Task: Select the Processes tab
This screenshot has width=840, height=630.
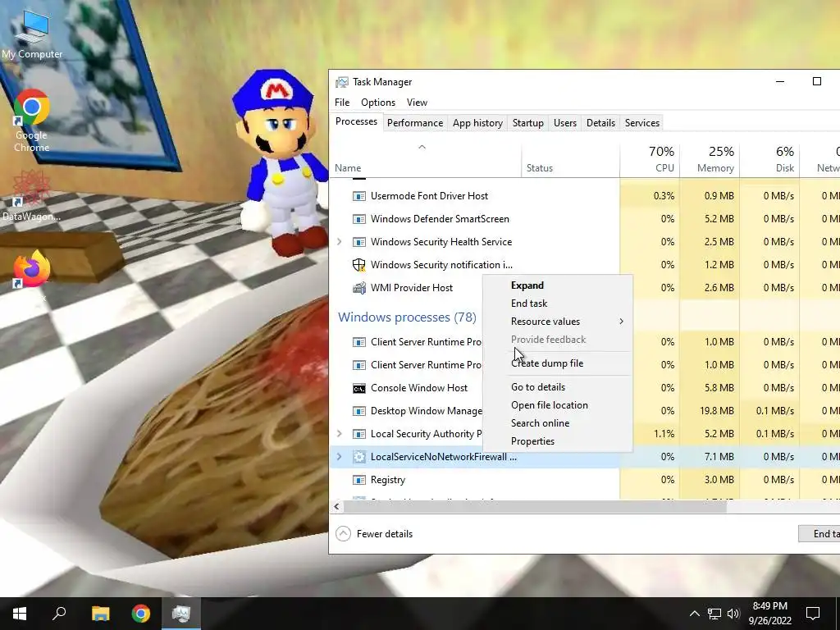Action: [356, 121]
